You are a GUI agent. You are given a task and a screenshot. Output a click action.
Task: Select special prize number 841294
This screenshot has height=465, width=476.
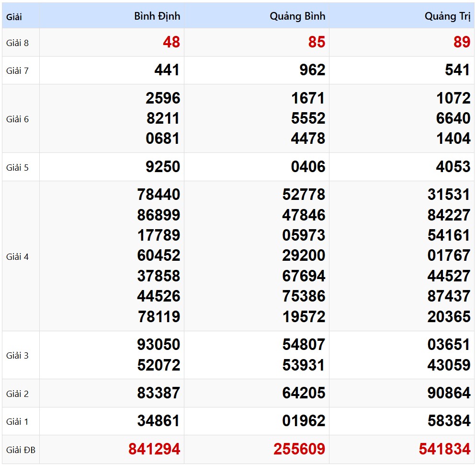click(x=154, y=449)
